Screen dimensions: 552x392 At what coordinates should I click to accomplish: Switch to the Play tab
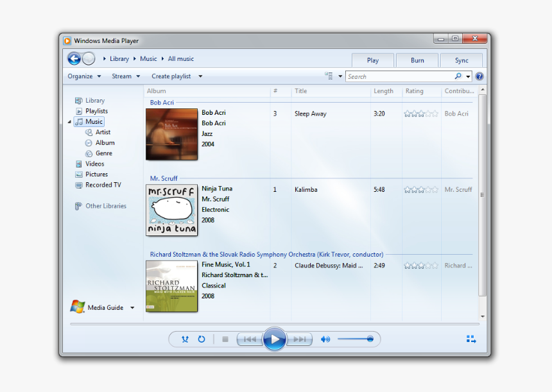pyautogui.click(x=373, y=60)
